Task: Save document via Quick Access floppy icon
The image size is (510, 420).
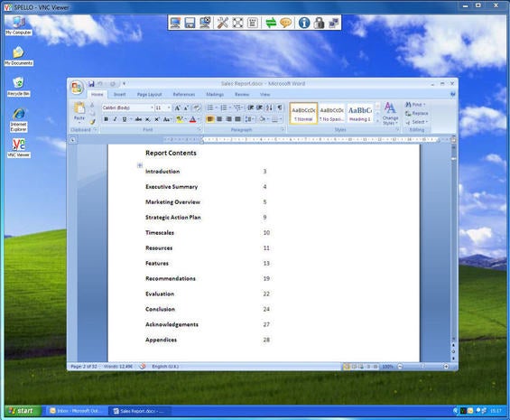Action: click(x=91, y=84)
